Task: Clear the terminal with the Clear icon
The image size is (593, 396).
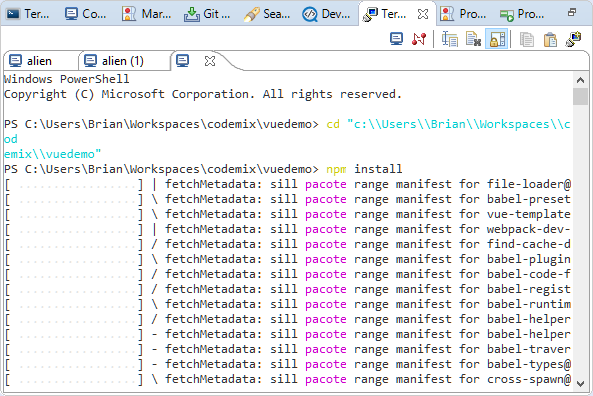Action: point(473,39)
